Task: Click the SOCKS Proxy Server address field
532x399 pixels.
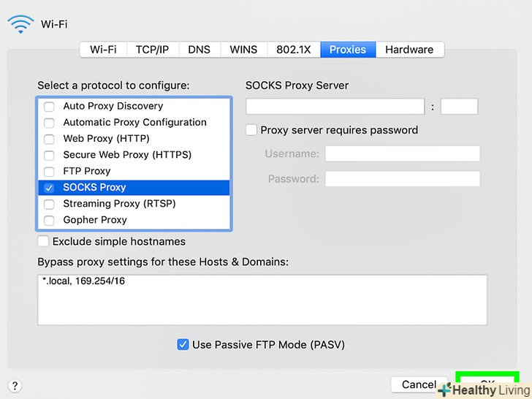Action: coord(335,107)
